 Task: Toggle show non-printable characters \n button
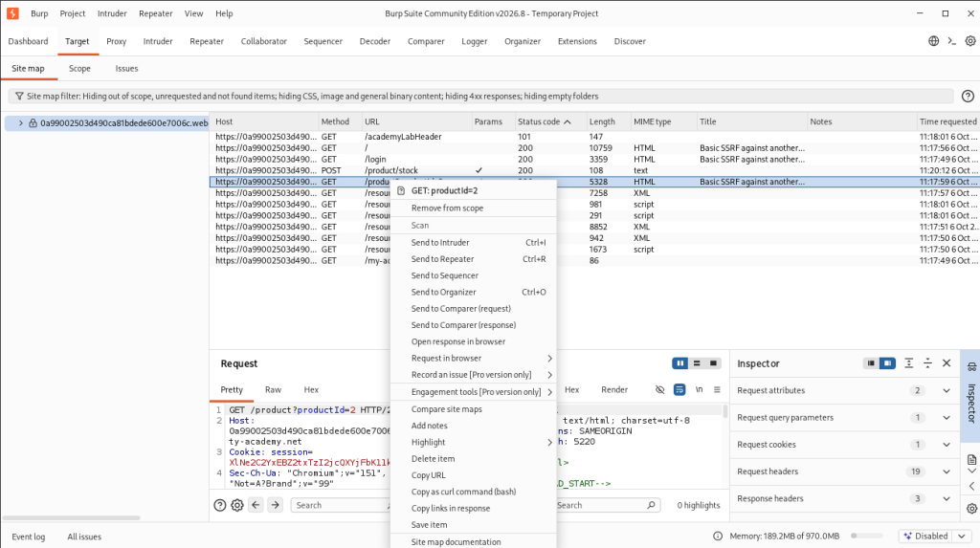coord(699,389)
